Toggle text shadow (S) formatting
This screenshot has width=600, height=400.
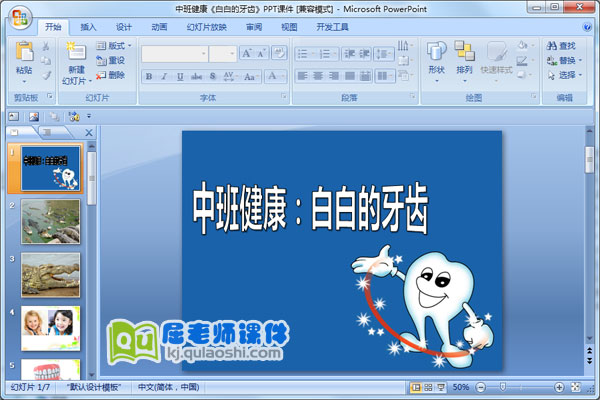pos(213,77)
